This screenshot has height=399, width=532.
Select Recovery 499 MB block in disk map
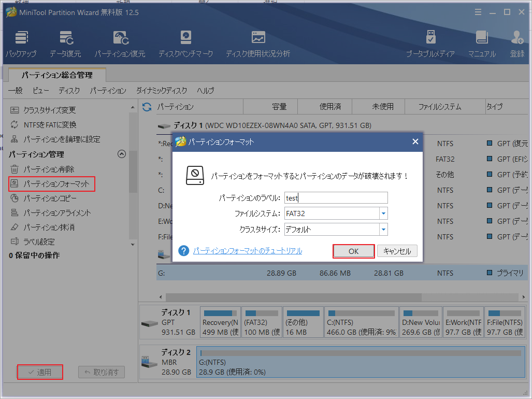[221, 322]
